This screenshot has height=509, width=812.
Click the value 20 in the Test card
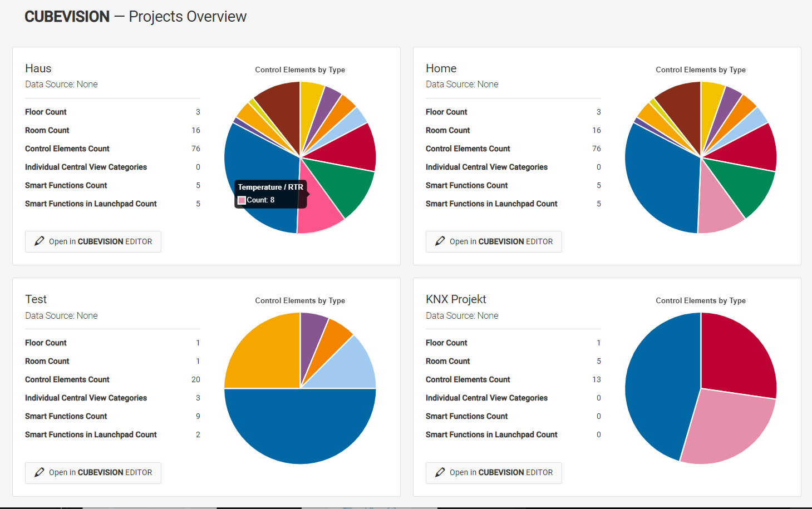coord(196,379)
